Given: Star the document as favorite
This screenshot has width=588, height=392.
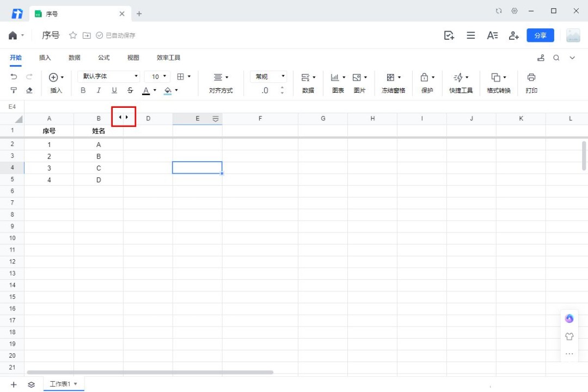Looking at the screenshot, I should tap(73, 35).
